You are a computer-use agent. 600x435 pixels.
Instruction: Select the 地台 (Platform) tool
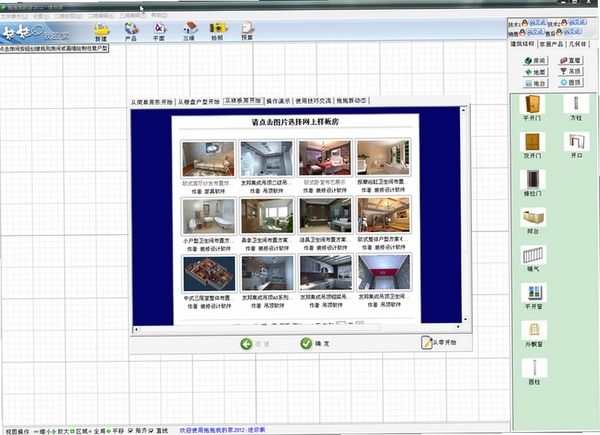[535, 83]
